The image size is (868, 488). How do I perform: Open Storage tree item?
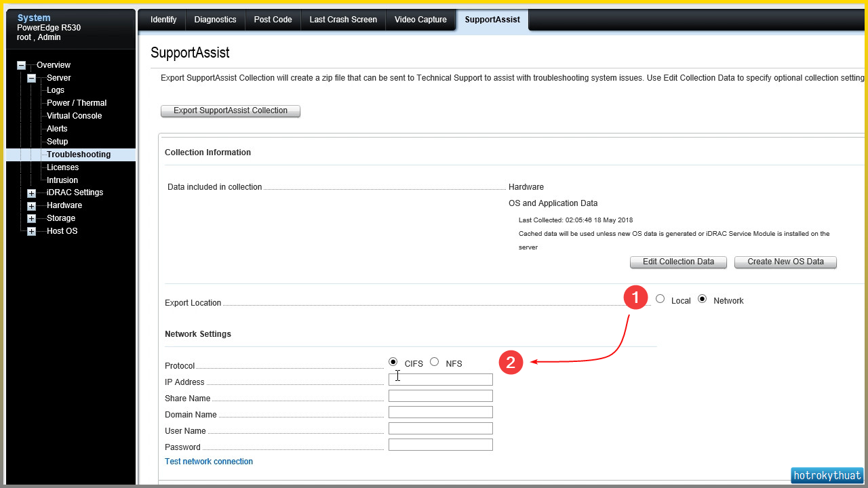coord(61,218)
